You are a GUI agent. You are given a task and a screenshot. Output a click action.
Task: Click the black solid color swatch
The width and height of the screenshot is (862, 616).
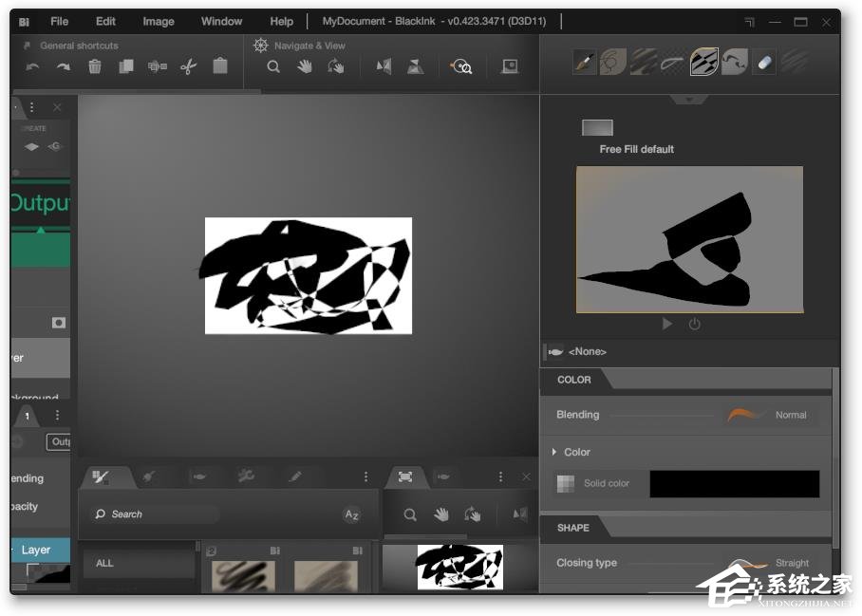point(734,483)
